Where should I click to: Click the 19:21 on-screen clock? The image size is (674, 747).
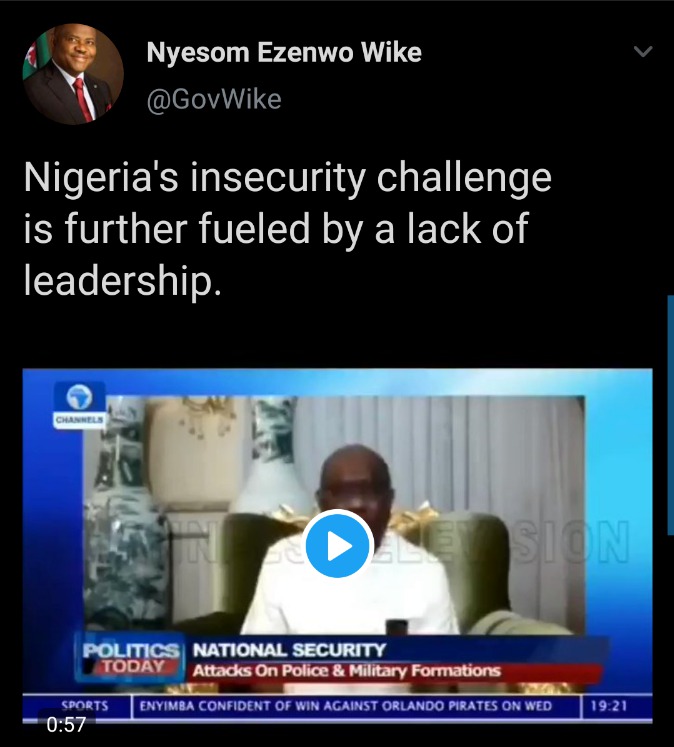click(x=609, y=706)
